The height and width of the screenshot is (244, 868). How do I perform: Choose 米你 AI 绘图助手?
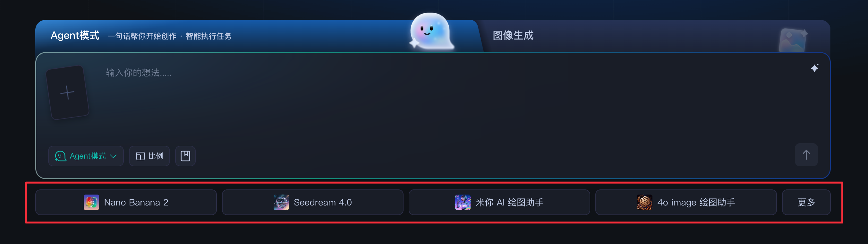tap(499, 202)
